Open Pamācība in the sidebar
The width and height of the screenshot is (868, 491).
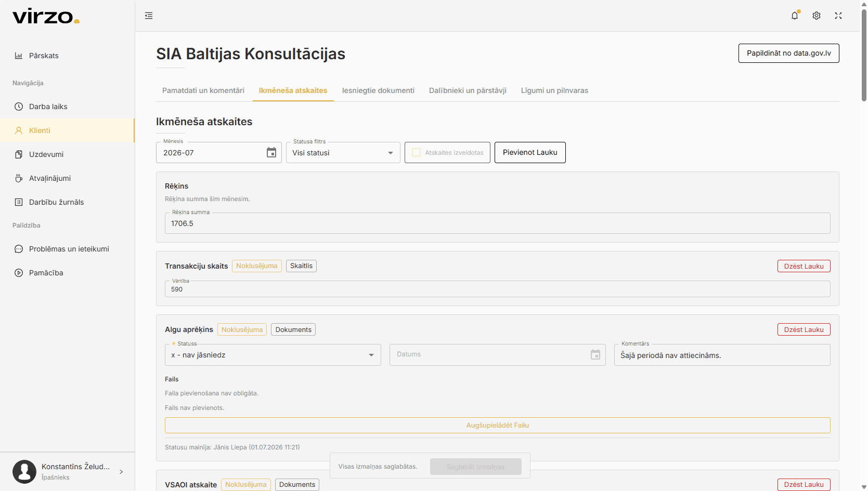click(x=68, y=273)
